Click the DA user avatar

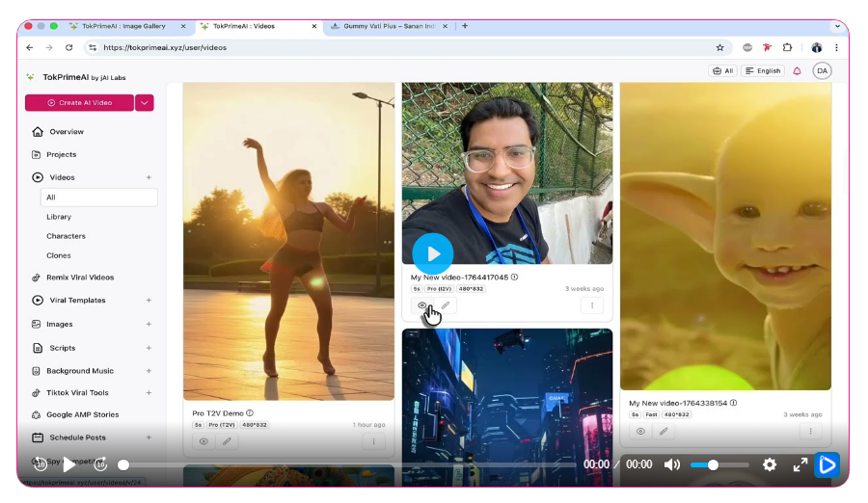pyautogui.click(x=822, y=70)
